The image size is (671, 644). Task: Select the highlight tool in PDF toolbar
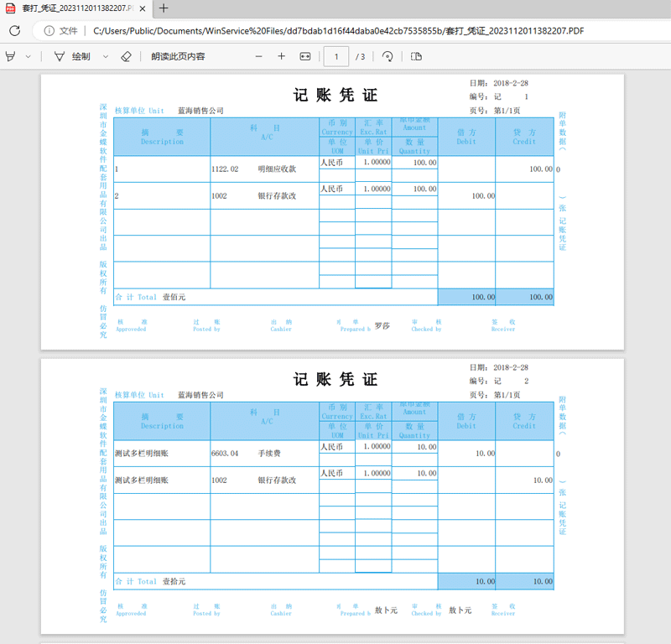pyautogui.click(x=10, y=56)
